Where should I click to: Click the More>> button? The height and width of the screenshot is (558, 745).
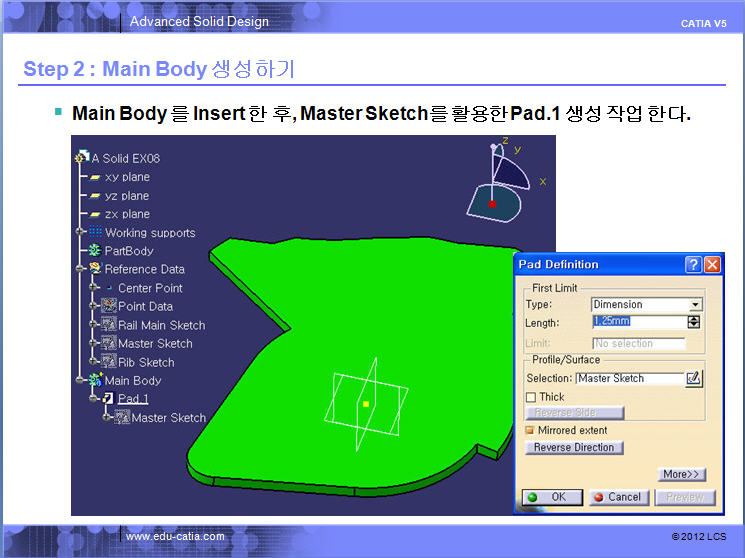[681, 474]
